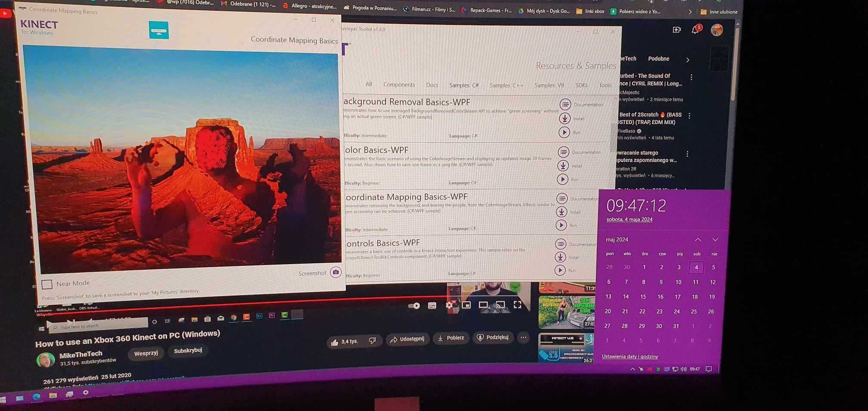
Task: Click the Pobierz download button
Action: click(x=451, y=338)
